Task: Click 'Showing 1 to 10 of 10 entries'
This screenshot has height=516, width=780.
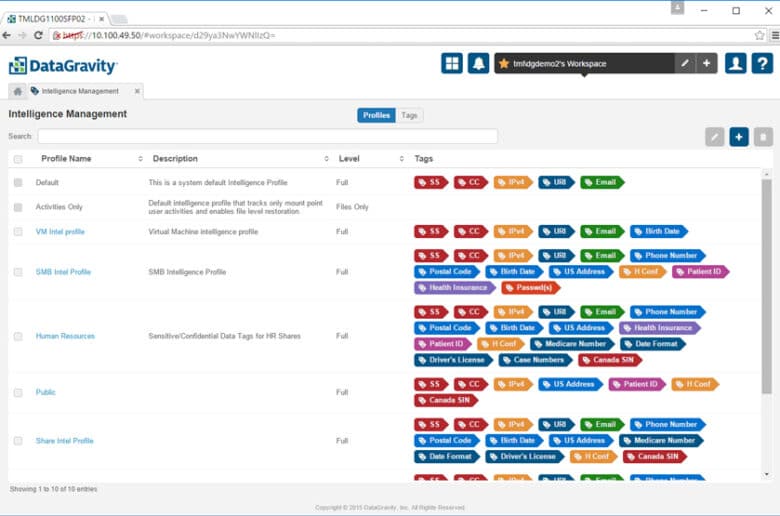Action: tap(53, 489)
